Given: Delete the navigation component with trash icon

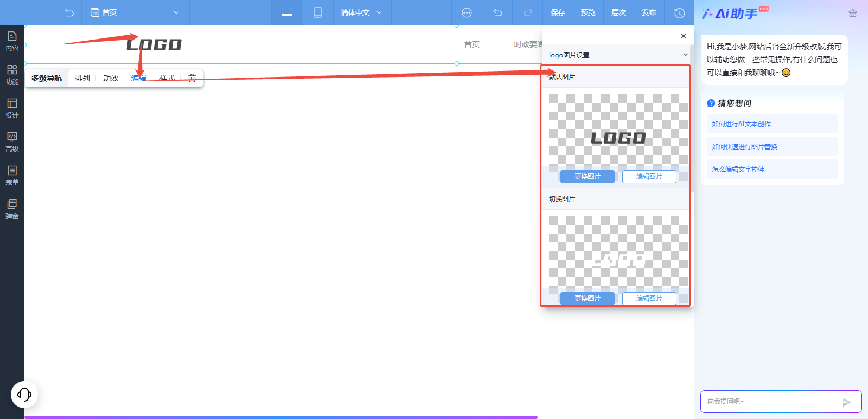Looking at the screenshot, I should pyautogui.click(x=192, y=78).
